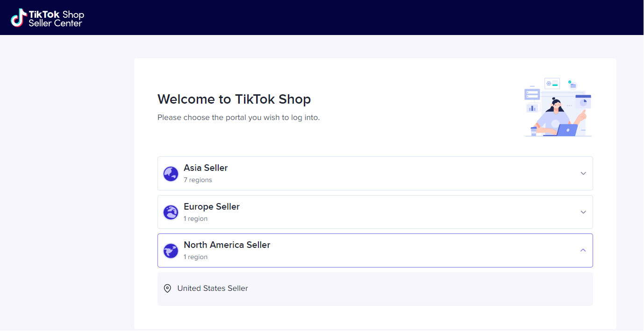Screen dimensions: 644x331
Task: Expand the Europe Seller chevron
Action: tap(583, 212)
